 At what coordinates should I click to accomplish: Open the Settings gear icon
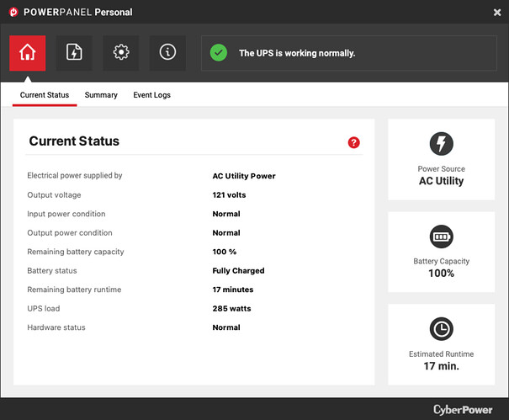(121, 53)
